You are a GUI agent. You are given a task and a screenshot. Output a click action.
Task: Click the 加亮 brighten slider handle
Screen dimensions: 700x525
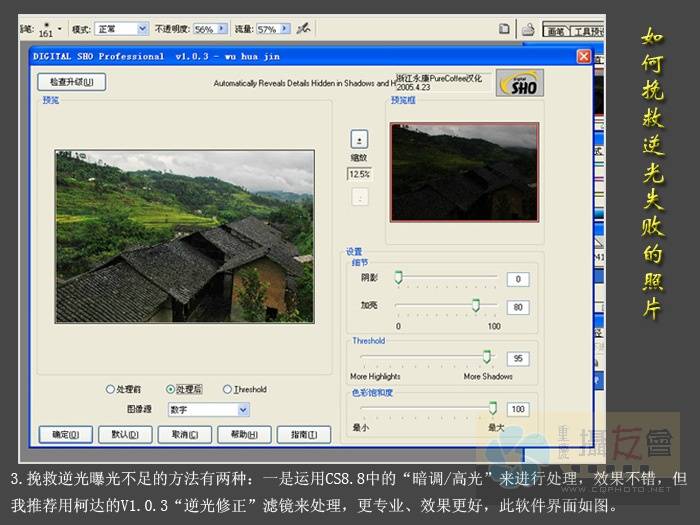[x=476, y=305]
